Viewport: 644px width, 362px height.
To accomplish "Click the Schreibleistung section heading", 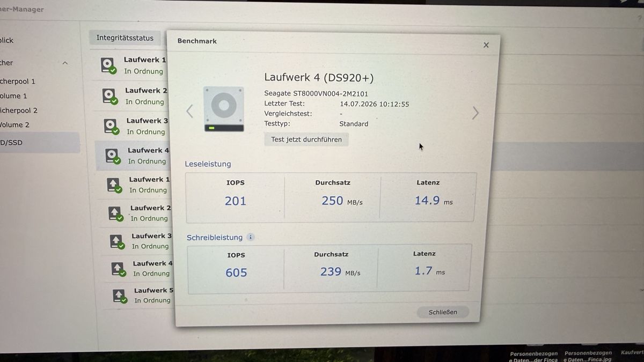I will pyautogui.click(x=215, y=237).
